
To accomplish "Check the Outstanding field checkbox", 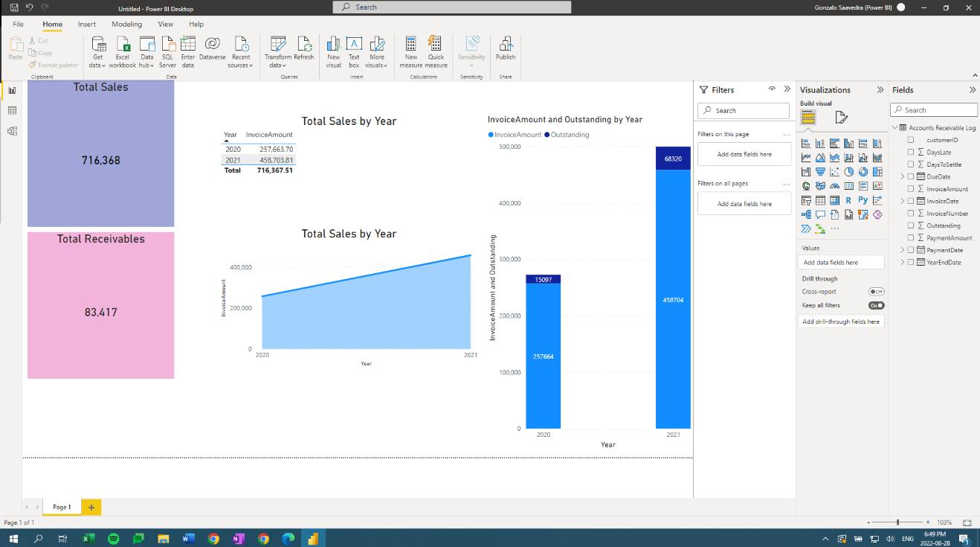I will [910, 225].
